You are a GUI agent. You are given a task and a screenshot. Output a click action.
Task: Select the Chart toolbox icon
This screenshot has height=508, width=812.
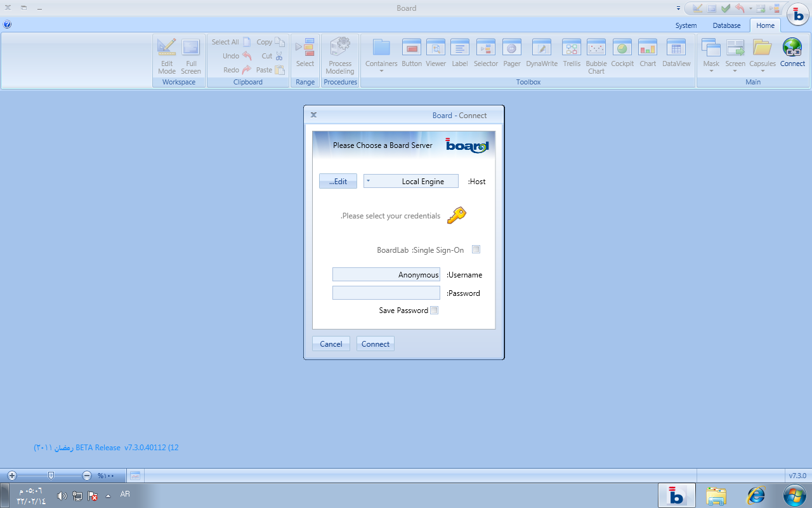(x=648, y=48)
